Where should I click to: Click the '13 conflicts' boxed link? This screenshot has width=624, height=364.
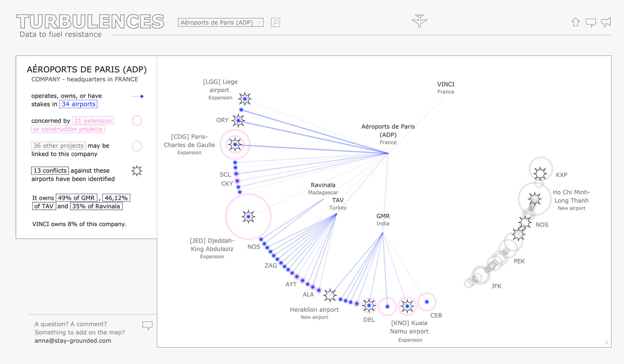click(x=50, y=171)
